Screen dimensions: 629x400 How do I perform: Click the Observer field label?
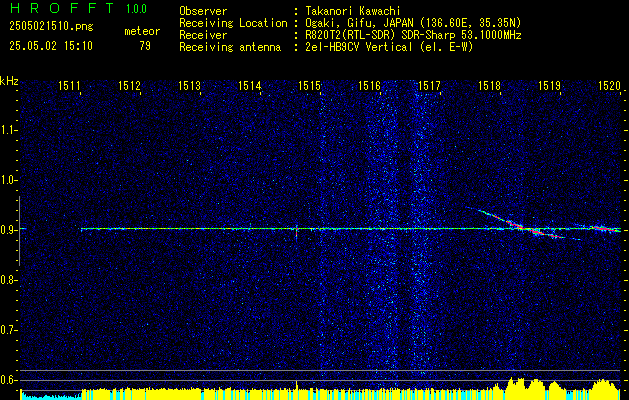tap(203, 11)
